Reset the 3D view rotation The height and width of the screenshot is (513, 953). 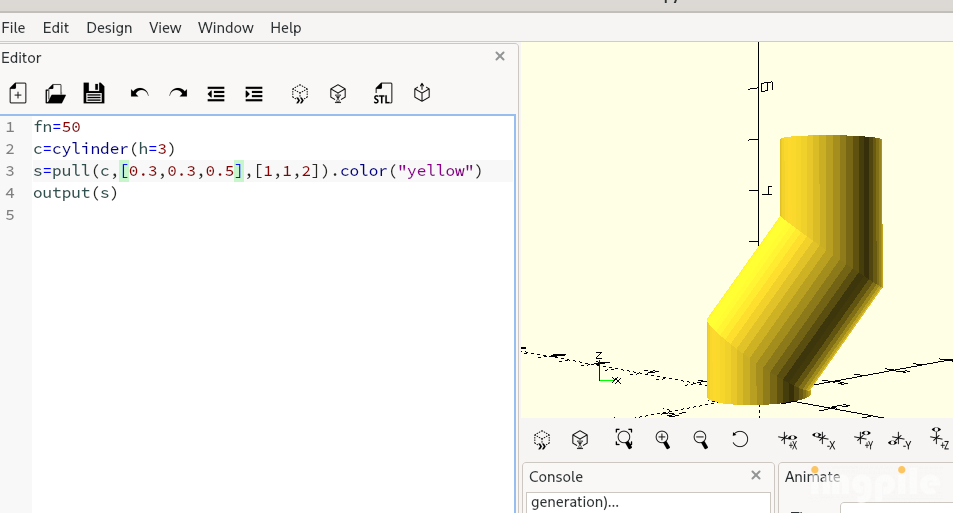tap(740, 439)
